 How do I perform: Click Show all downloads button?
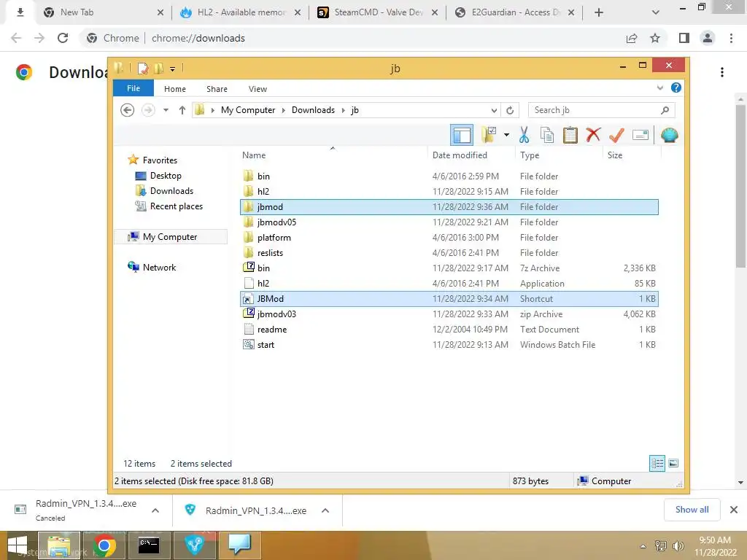point(692,510)
